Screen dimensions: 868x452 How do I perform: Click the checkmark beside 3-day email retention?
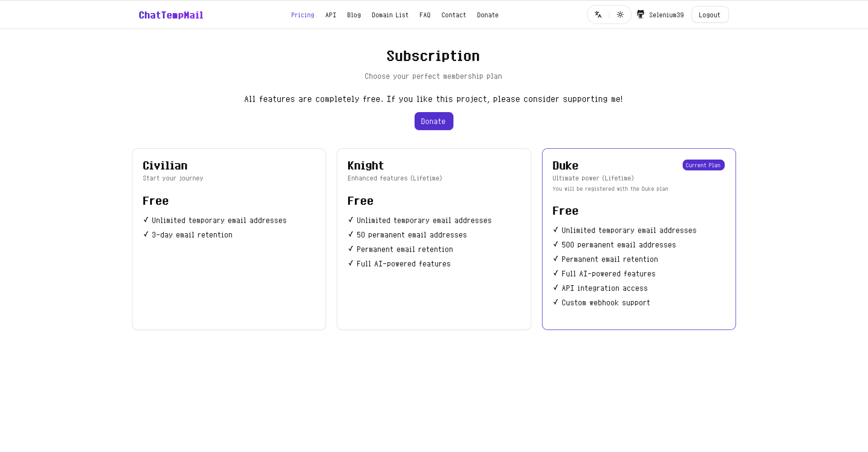146,235
